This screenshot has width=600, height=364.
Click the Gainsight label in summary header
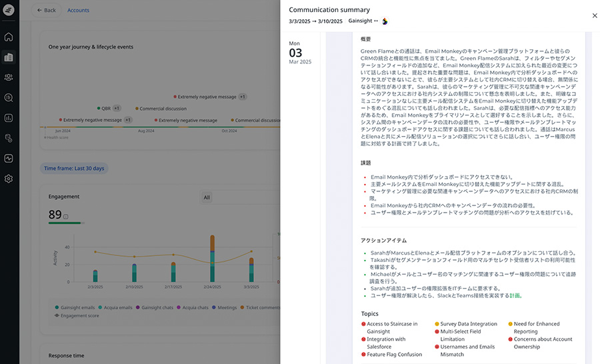(360, 21)
